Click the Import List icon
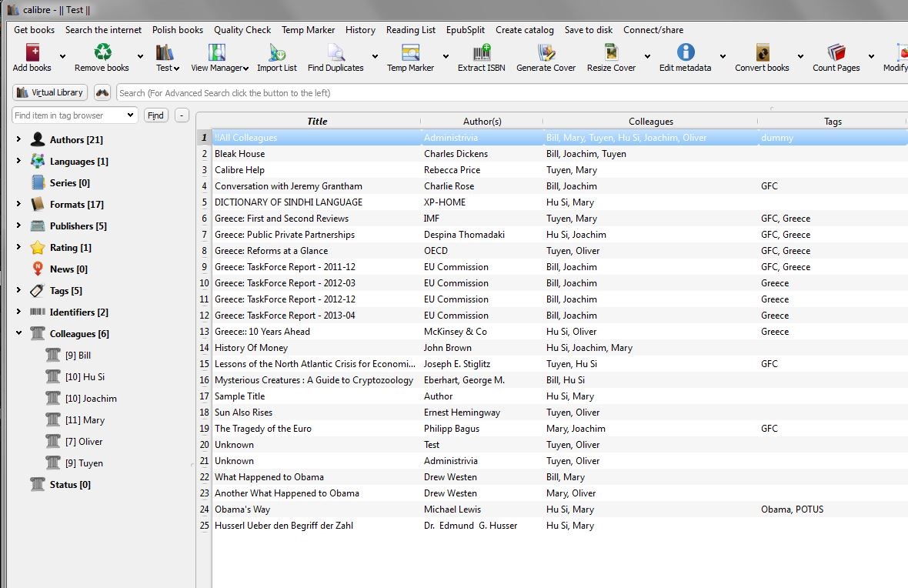The height and width of the screenshot is (588, 908). point(277,53)
